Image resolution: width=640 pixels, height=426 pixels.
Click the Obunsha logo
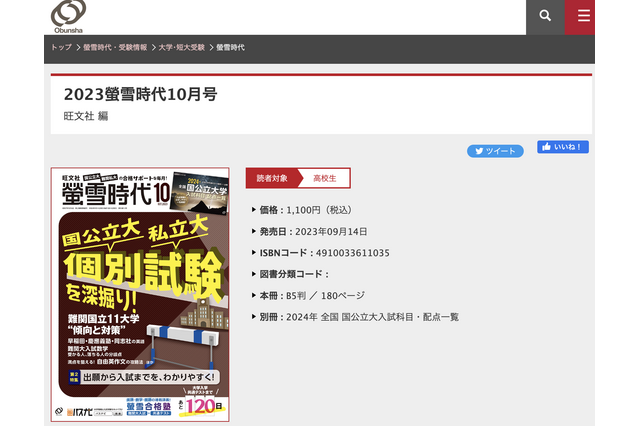pos(68,16)
